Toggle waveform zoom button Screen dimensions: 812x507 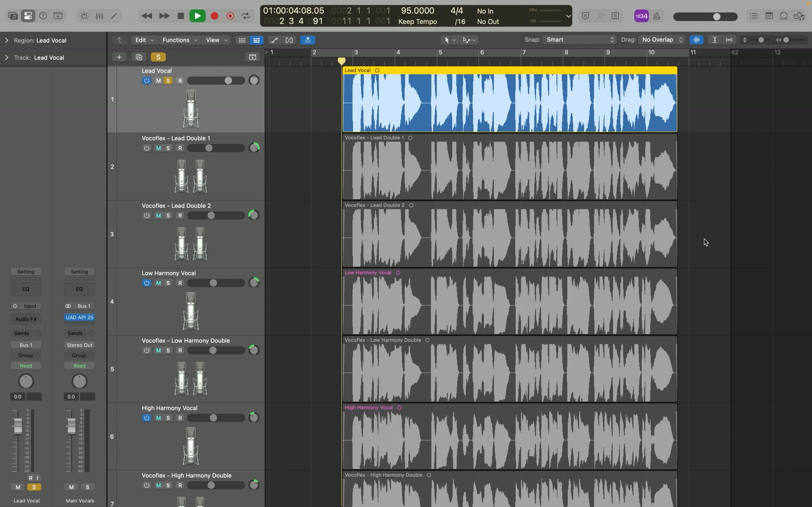point(696,40)
